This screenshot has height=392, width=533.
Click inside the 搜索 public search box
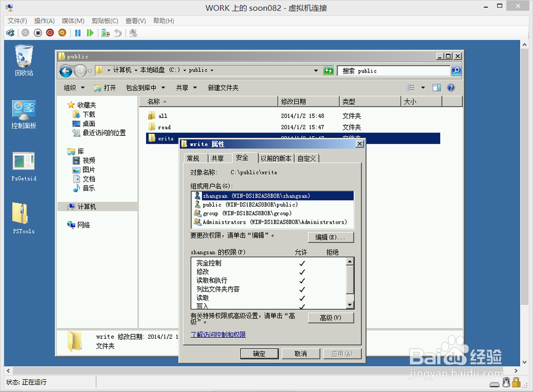(394, 71)
